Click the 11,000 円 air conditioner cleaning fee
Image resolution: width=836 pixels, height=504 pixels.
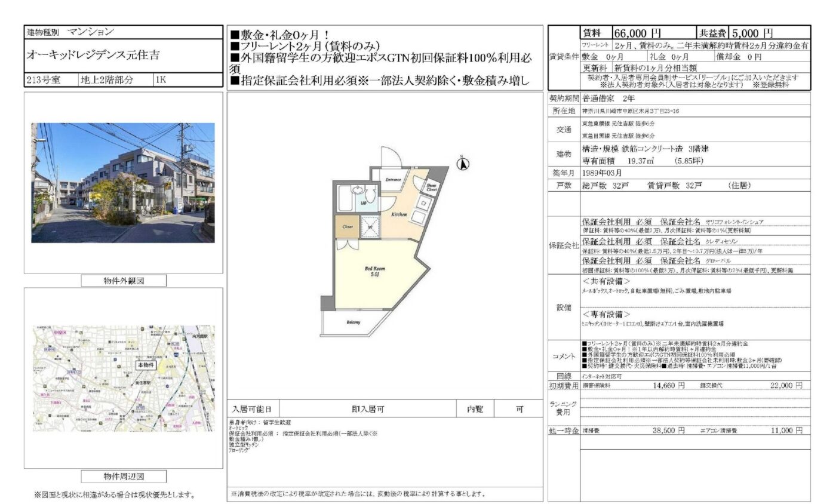pyautogui.click(x=787, y=430)
